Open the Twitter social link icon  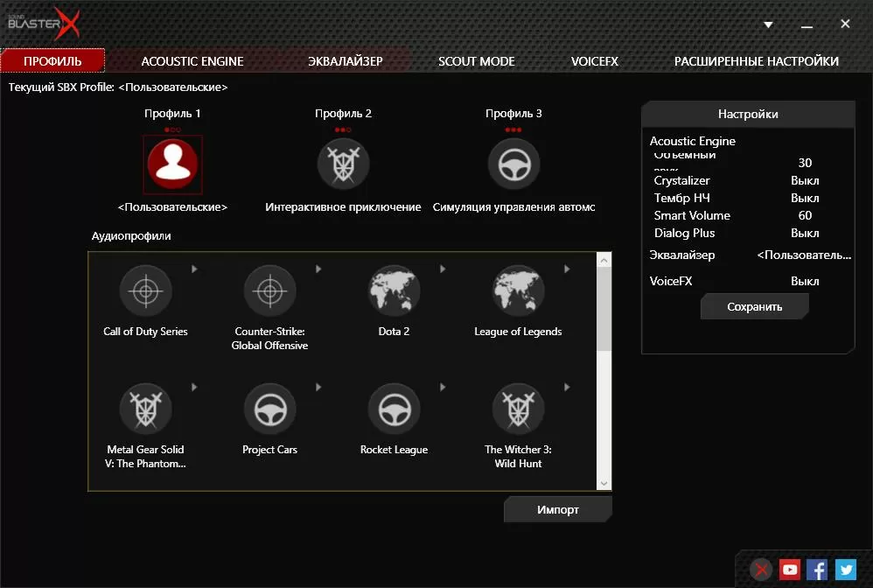pyautogui.click(x=845, y=570)
